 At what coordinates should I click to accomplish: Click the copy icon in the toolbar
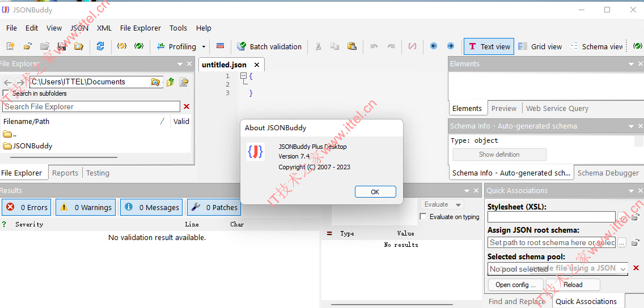pos(334,46)
